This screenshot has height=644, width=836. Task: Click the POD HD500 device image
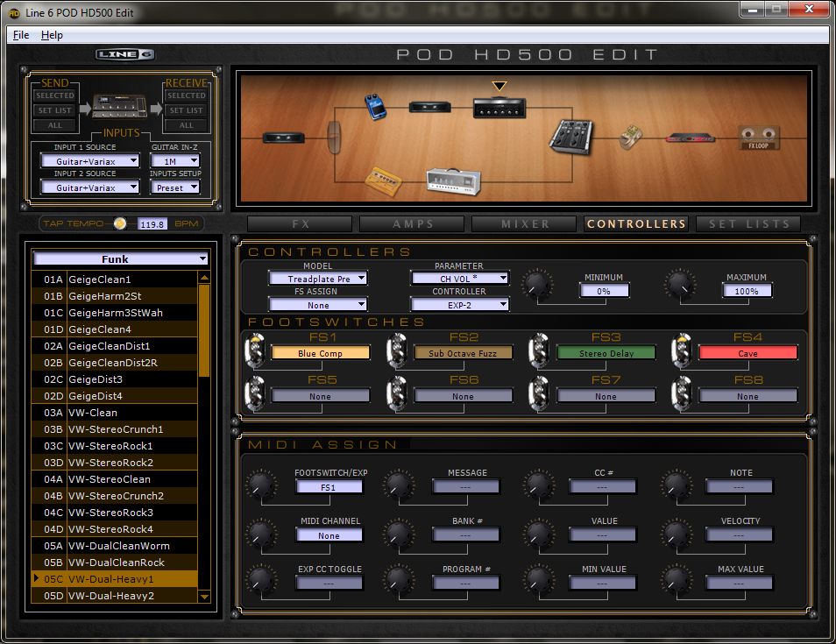[120, 107]
